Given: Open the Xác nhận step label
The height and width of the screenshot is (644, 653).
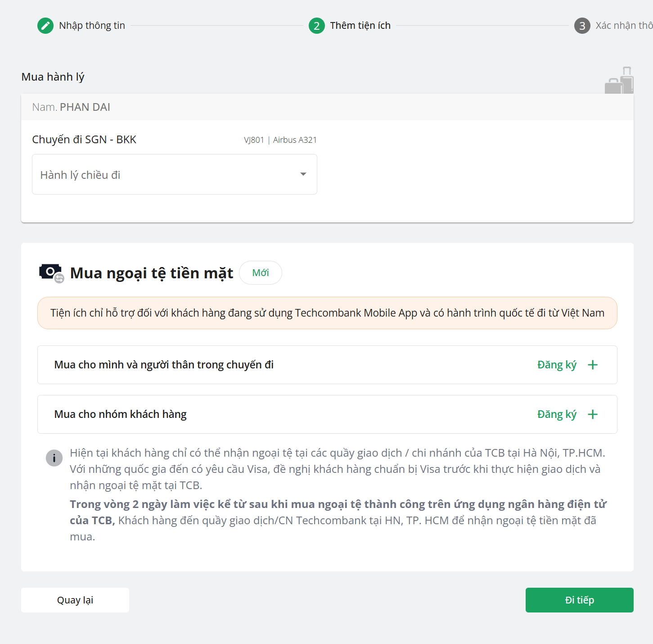Looking at the screenshot, I should click(x=623, y=26).
